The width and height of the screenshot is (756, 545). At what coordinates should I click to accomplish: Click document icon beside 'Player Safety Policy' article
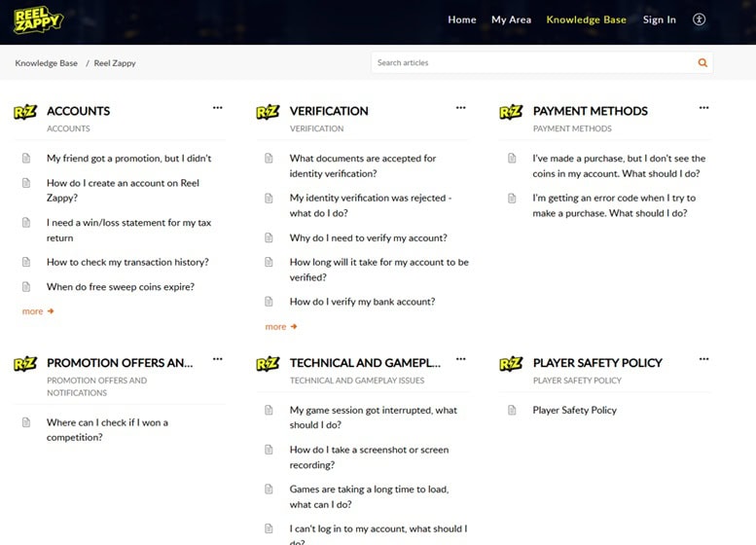coord(512,410)
